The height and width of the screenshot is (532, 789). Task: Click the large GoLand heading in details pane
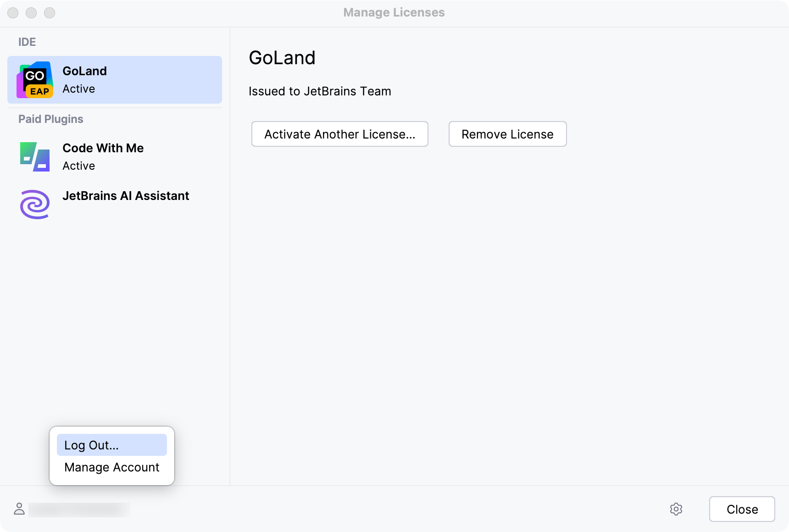(282, 58)
